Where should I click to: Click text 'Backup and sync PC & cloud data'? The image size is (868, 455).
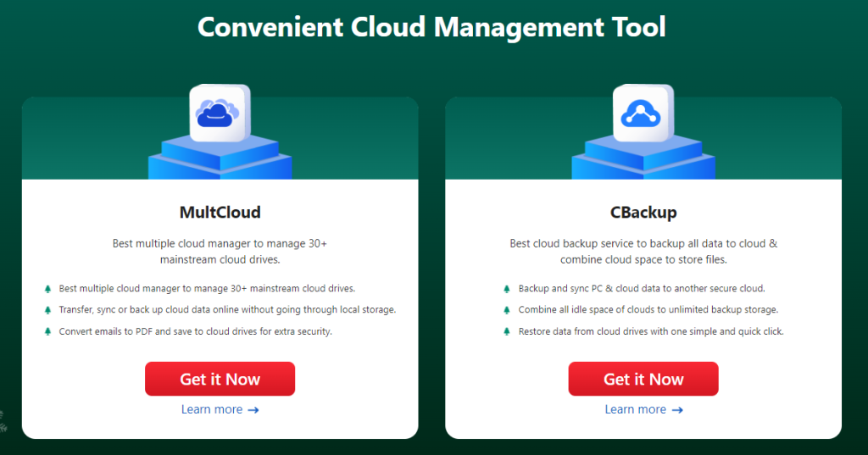589,288
